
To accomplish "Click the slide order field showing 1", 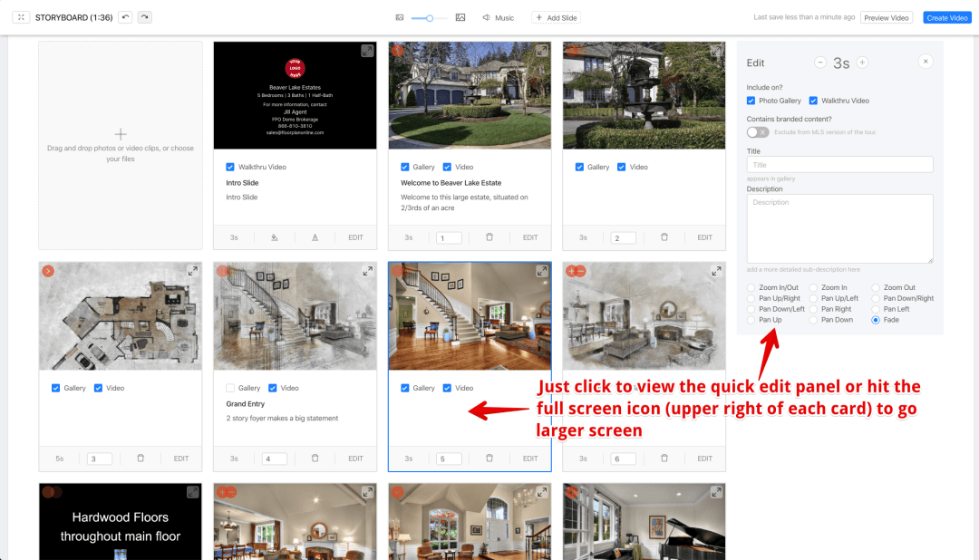I will [x=449, y=237].
